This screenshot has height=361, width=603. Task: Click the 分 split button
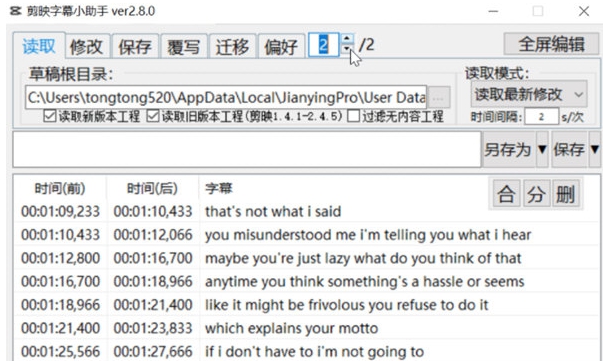(536, 194)
